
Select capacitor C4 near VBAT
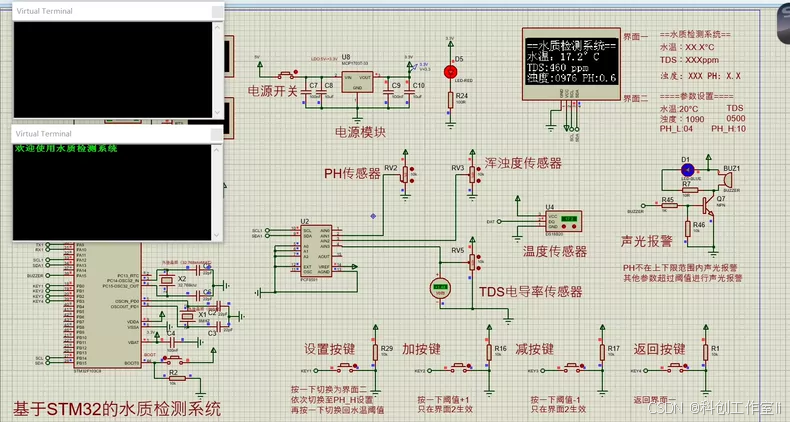tap(171, 342)
